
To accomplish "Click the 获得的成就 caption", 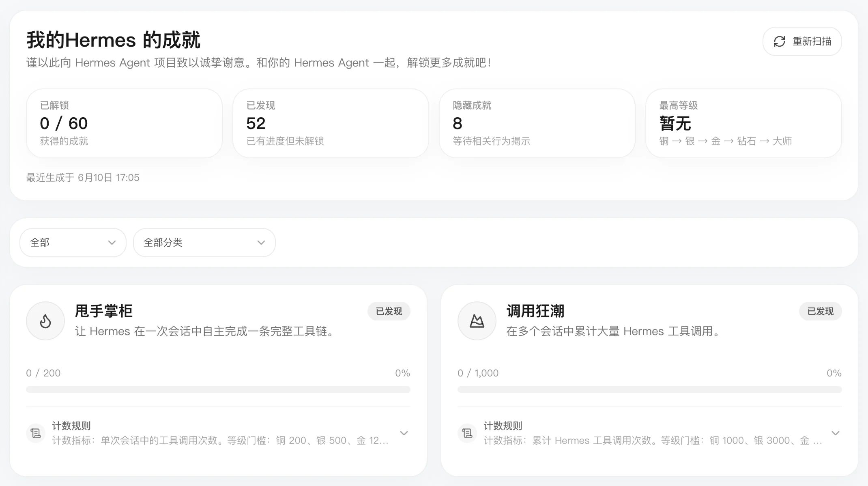I will [x=64, y=141].
